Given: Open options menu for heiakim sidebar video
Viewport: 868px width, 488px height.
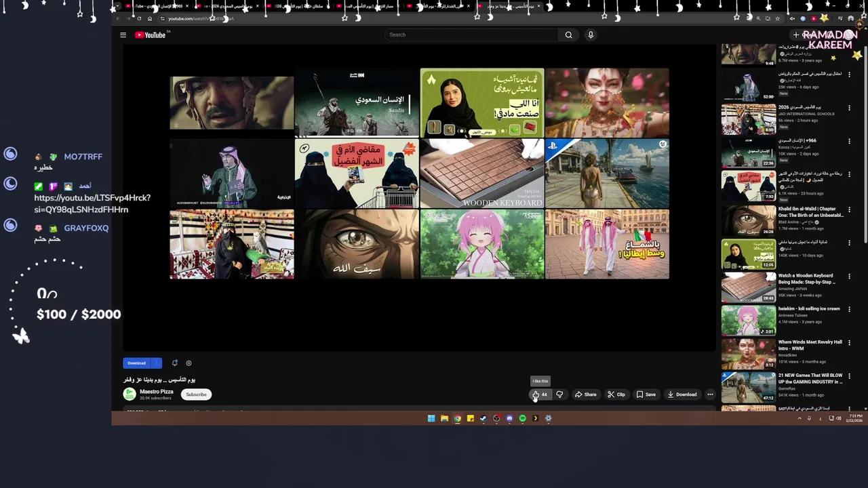Looking at the screenshot, I should (849, 309).
